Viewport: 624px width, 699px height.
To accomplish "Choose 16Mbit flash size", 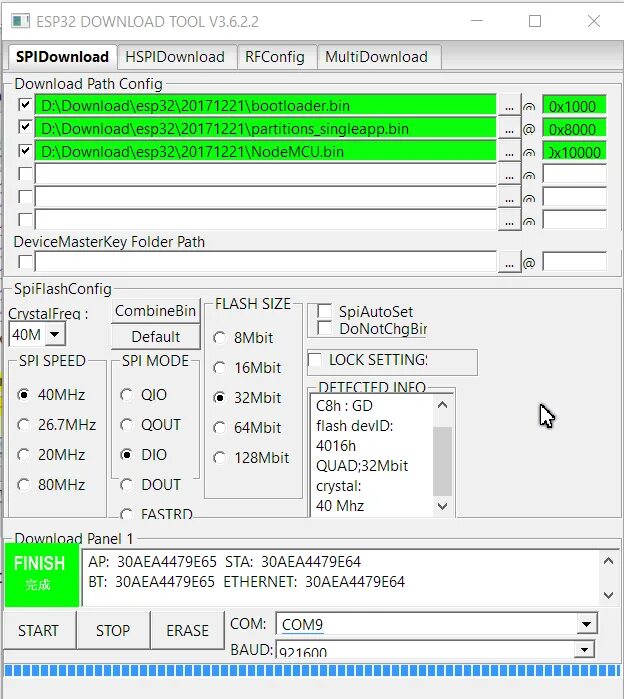I will [x=220, y=368].
